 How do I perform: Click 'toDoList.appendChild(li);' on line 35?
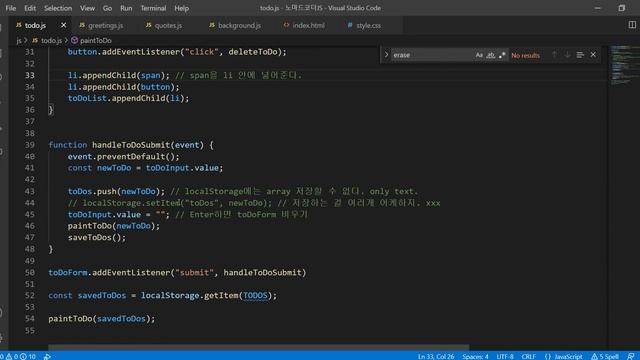pyautogui.click(x=128, y=98)
